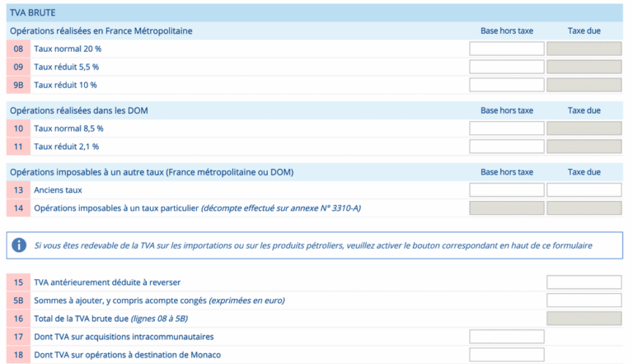The width and height of the screenshot is (633, 364).
Task: Select Base hors taxe field for line 9B
Action: click(x=506, y=85)
